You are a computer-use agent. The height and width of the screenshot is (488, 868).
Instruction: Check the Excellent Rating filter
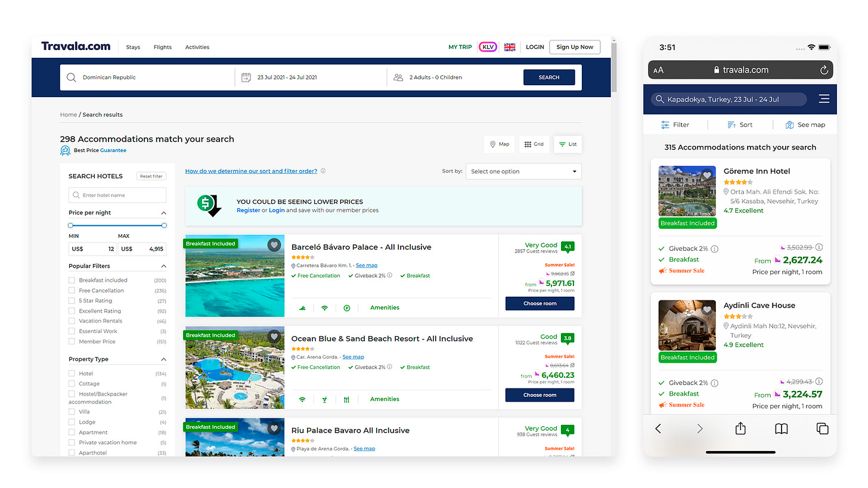coord(72,310)
